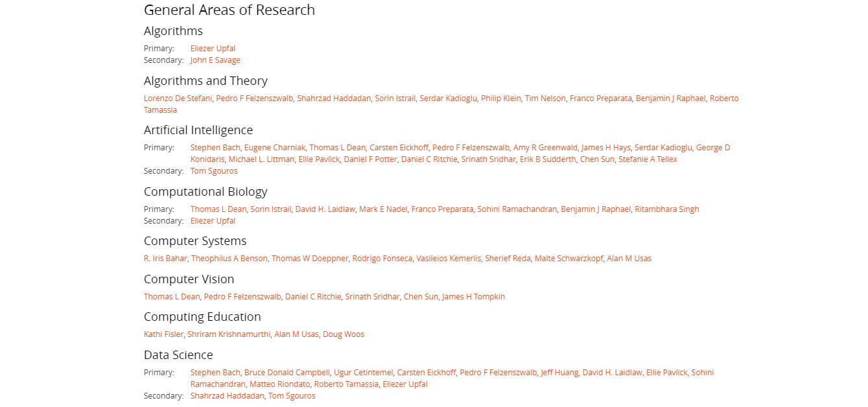Open James H Tompkin under Computer Vision
Image resolution: width=868 pixels, height=407 pixels.
click(473, 297)
